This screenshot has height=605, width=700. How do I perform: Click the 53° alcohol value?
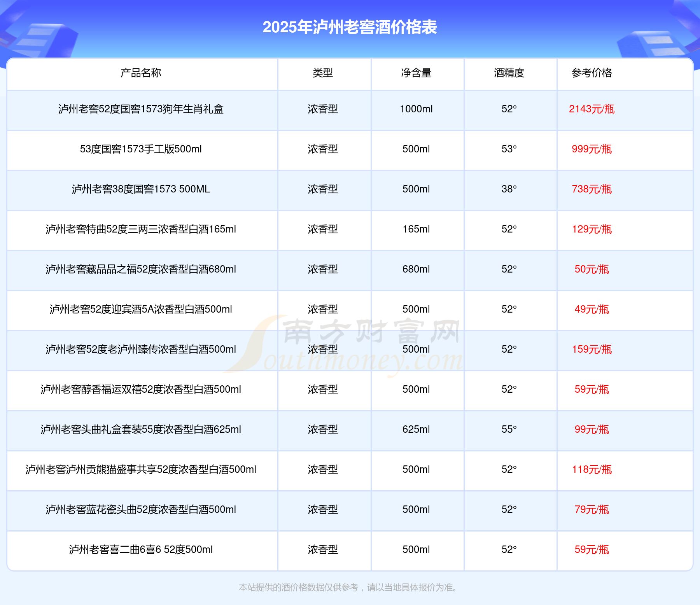click(509, 149)
